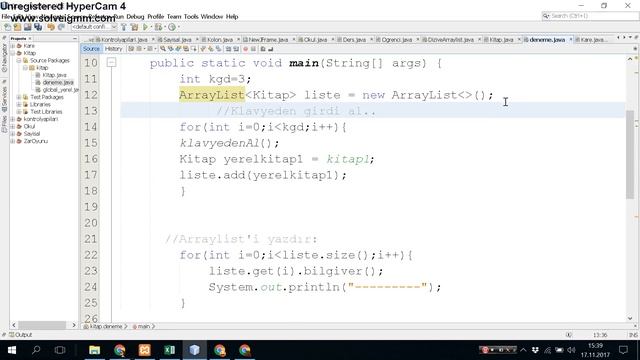Screen dimensions: 640x360
Task: Click the red Start Macro Recording icon
Action: [x=246, y=49]
